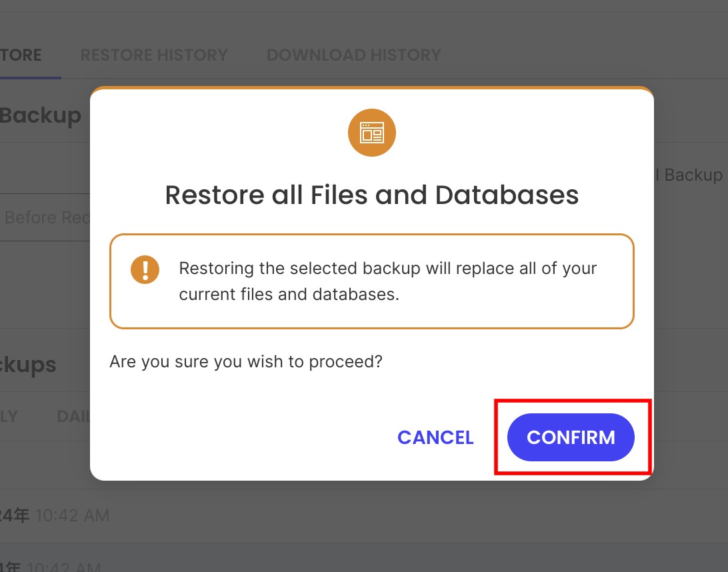
Task: Click the CONFIRM button
Action: (571, 437)
